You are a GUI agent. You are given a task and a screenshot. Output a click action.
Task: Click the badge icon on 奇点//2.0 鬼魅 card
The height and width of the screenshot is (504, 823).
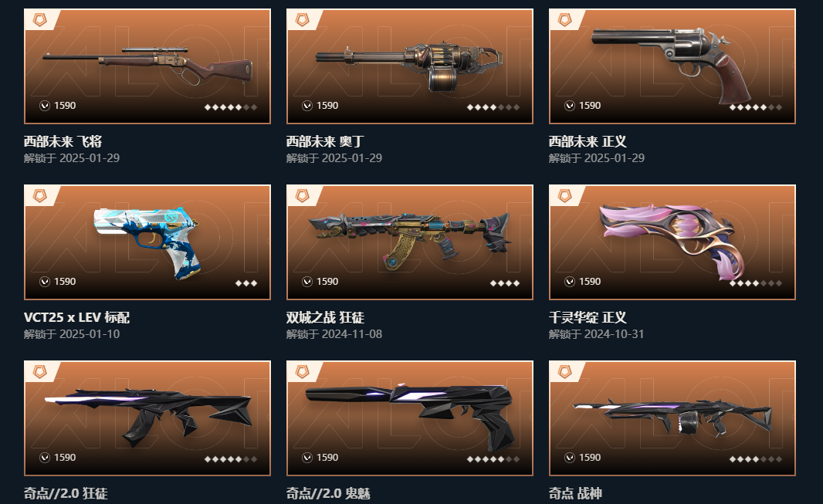[303, 372]
